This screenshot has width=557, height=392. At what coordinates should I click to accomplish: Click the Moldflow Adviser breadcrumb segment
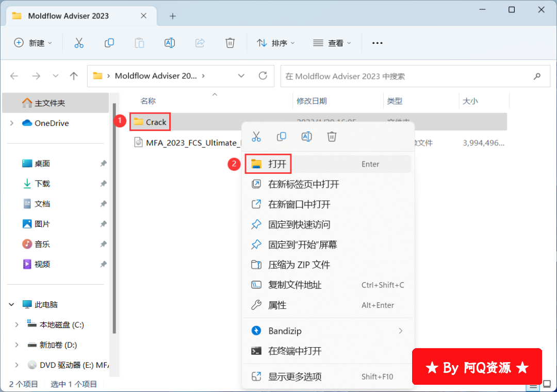pyautogui.click(x=156, y=76)
